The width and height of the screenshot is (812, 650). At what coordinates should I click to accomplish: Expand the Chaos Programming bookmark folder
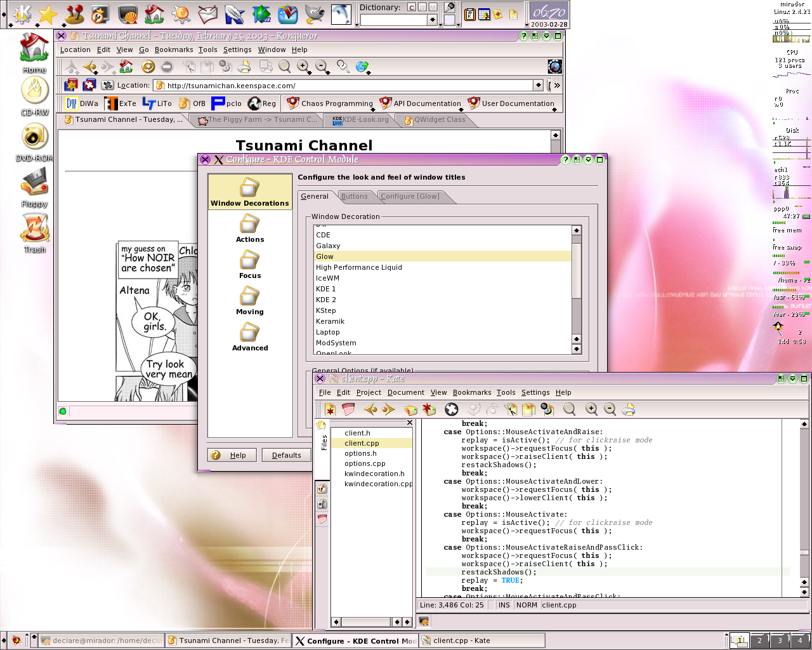pos(329,103)
